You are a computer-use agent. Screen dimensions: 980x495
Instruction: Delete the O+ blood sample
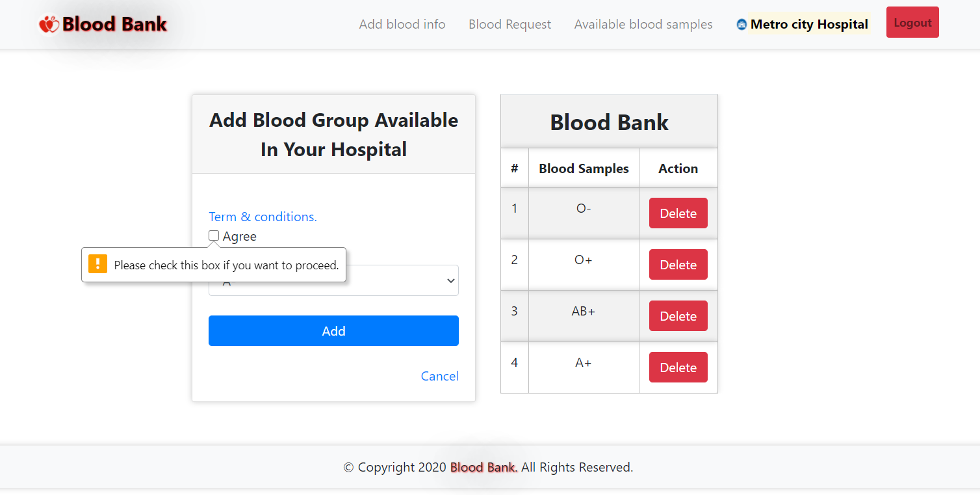[x=678, y=265]
